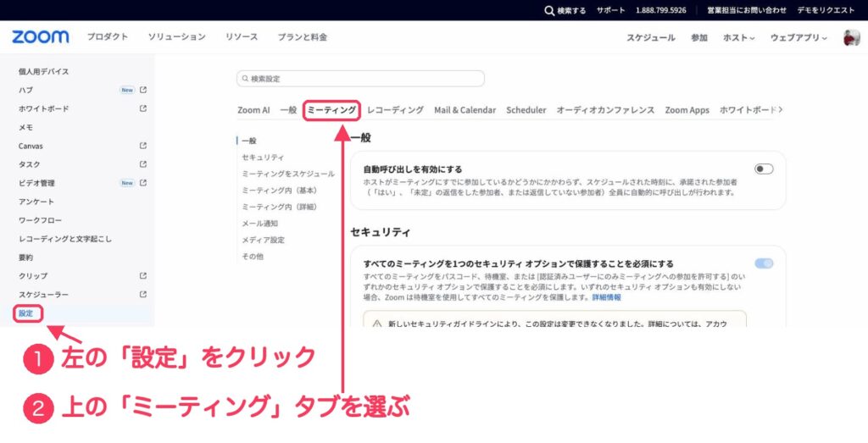
Task: Open the search magnifier icon in top bar
Action: tap(549, 10)
